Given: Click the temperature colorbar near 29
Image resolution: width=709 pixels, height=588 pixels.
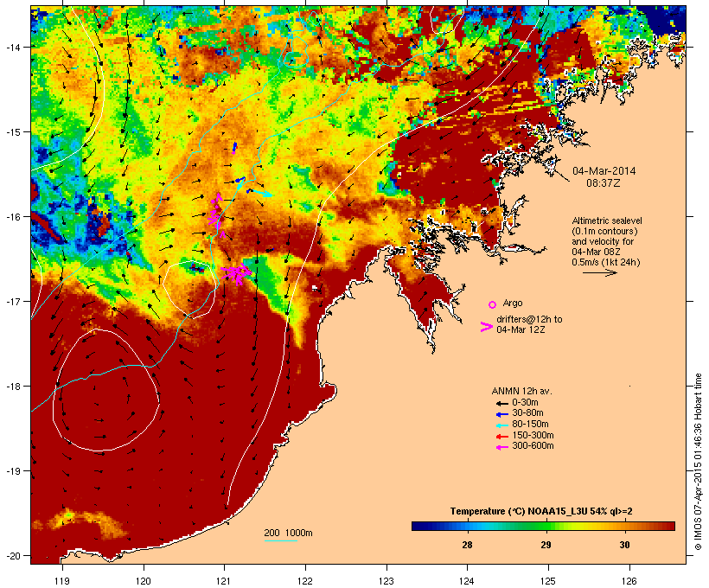Looking at the screenshot, I should (x=546, y=526).
